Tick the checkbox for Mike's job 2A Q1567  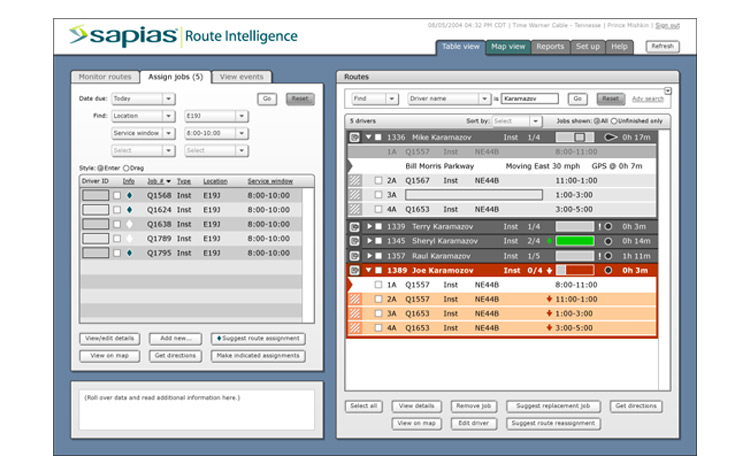click(378, 180)
